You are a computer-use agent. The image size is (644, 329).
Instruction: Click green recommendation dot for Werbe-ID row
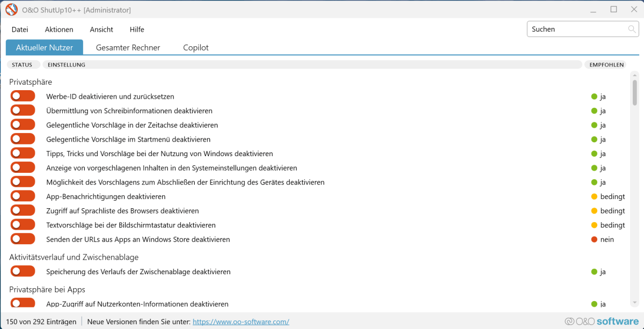pos(594,97)
